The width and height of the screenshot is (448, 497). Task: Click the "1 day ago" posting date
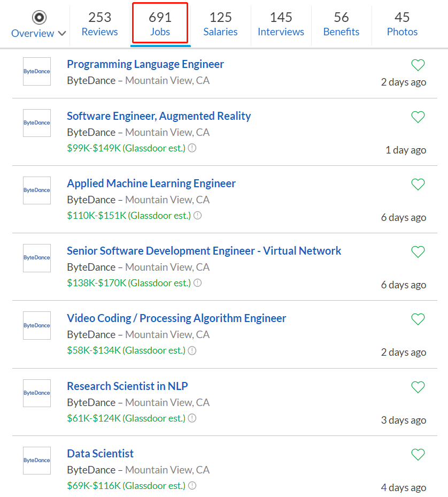[x=406, y=150]
